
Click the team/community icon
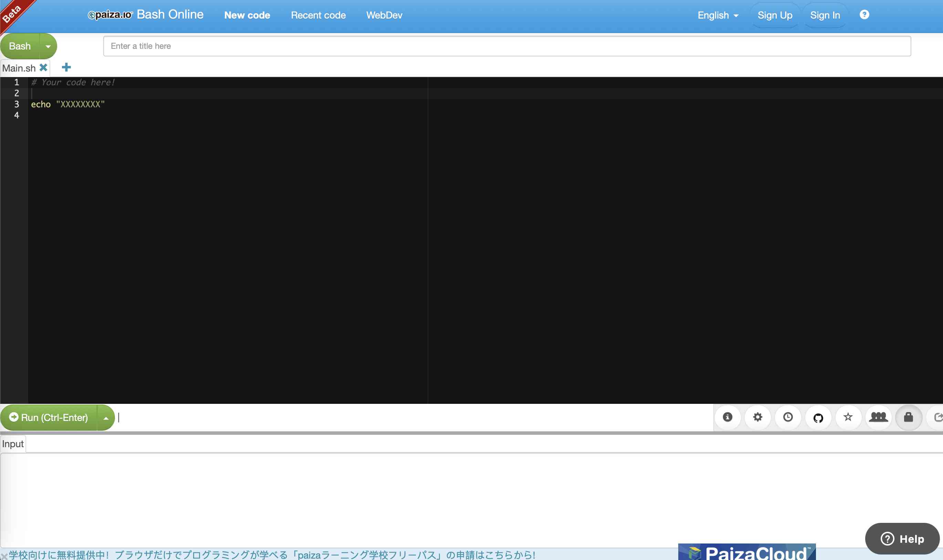point(878,417)
